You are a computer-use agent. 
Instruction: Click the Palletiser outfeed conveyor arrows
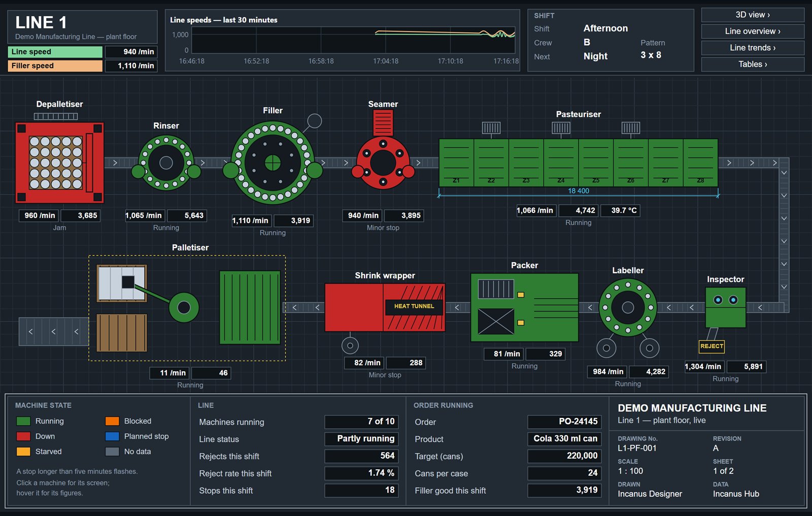tap(54, 332)
